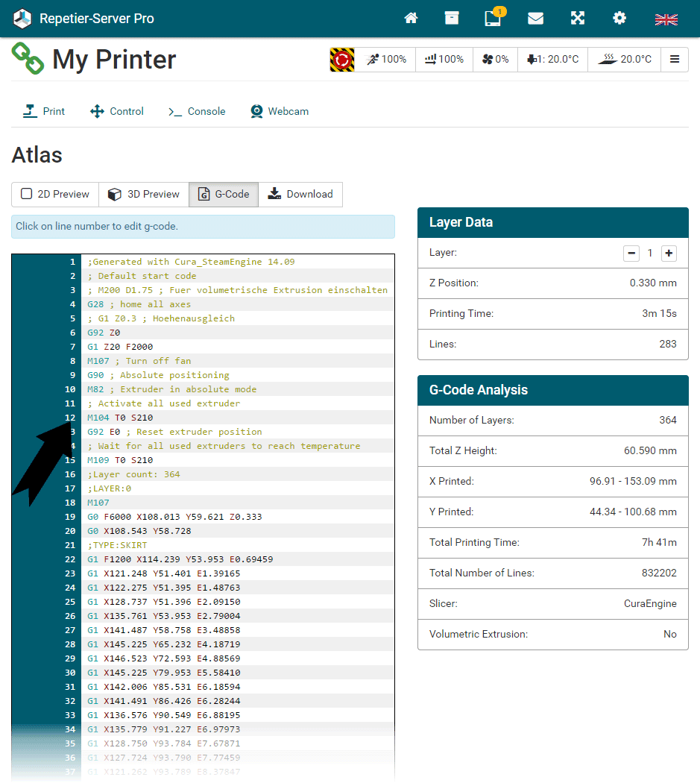Open the Webcam tab
The image size is (700, 783).
[x=280, y=111]
